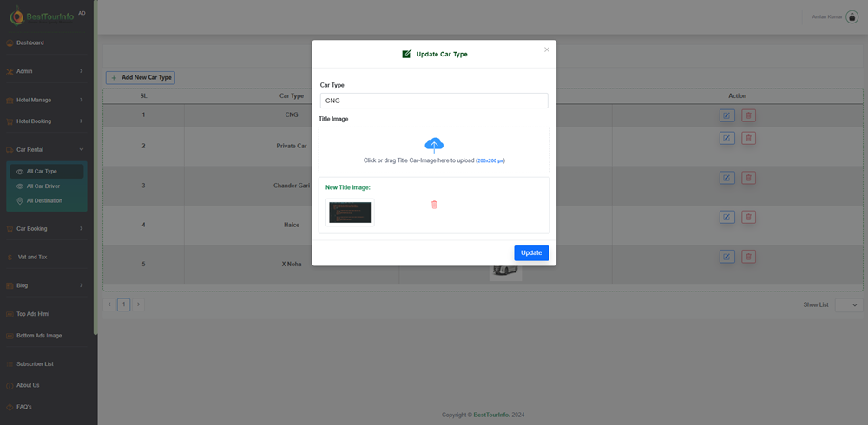The width and height of the screenshot is (868, 425).
Task: Expand the Blog menu chevron
Action: tap(81, 285)
